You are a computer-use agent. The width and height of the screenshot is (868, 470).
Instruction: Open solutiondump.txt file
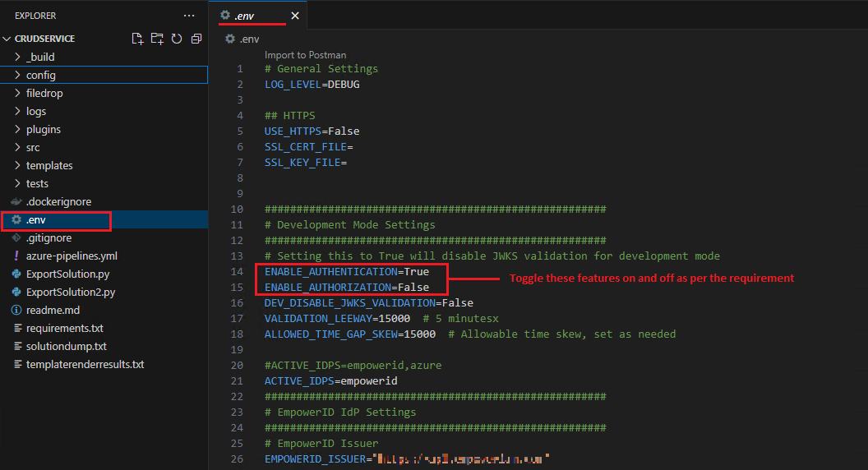point(67,346)
